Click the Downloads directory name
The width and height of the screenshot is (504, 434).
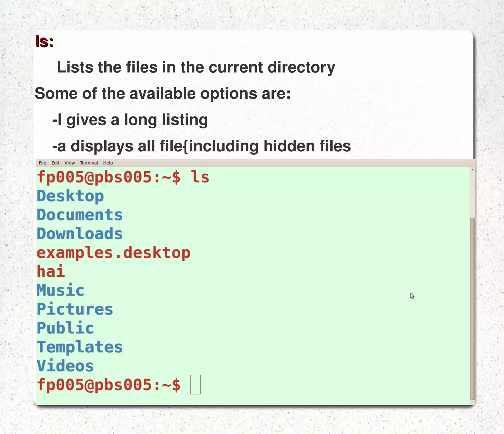(80, 234)
